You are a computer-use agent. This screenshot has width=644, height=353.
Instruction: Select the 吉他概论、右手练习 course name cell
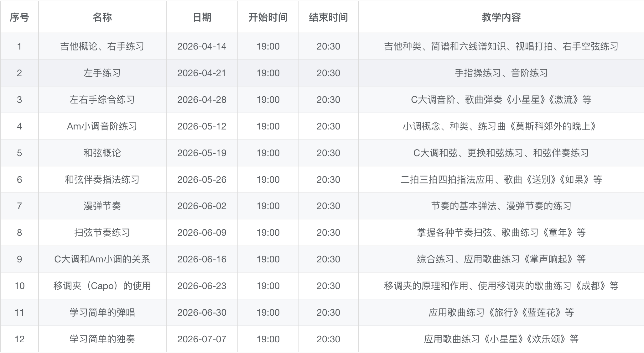(x=102, y=46)
